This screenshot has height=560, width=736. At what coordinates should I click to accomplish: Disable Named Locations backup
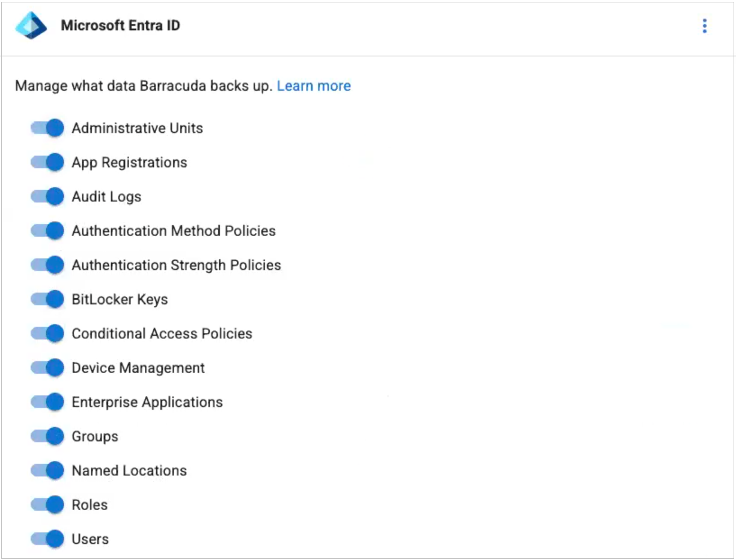tap(47, 470)
